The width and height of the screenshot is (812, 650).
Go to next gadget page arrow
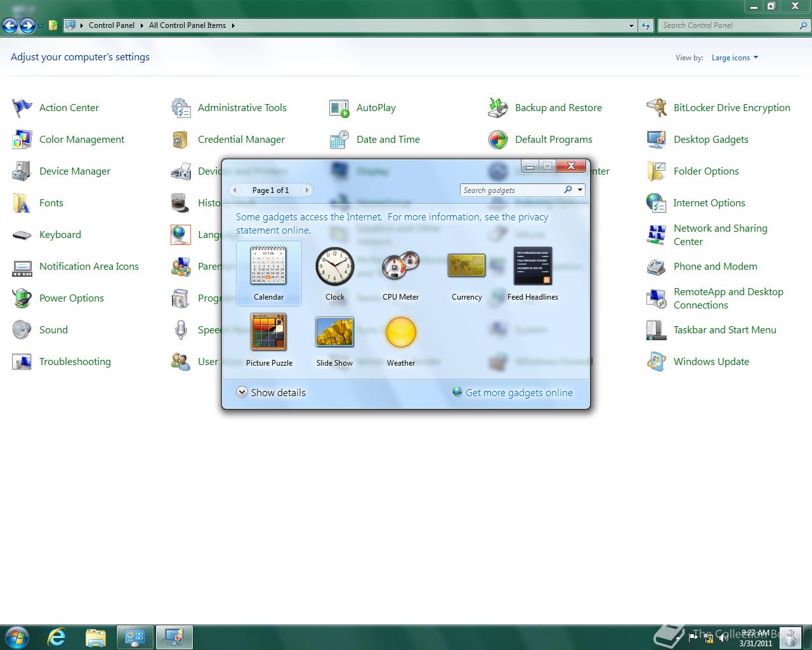coord(307,190)
